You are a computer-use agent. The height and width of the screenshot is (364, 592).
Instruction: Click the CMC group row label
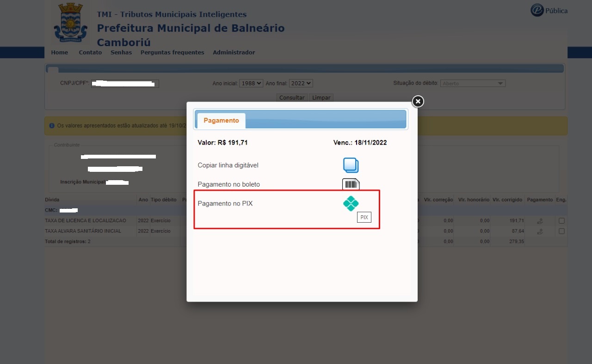click(x=51, y=210)
